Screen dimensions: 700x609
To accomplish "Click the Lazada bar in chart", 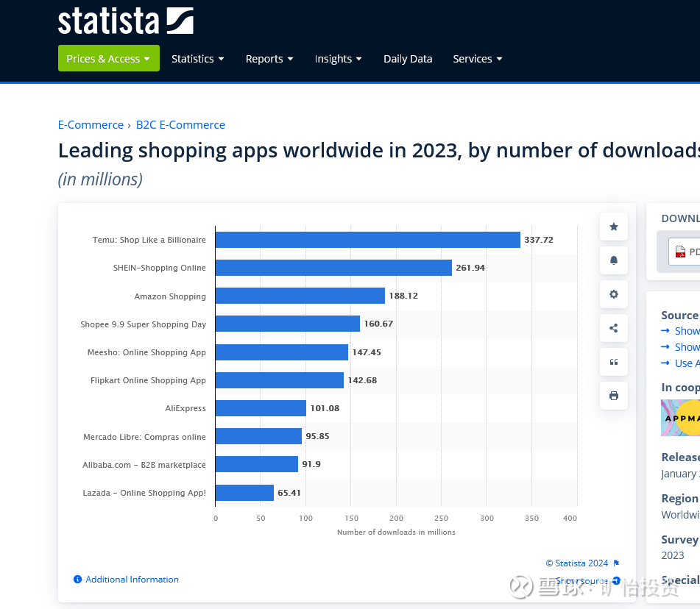I will [244, 493].
